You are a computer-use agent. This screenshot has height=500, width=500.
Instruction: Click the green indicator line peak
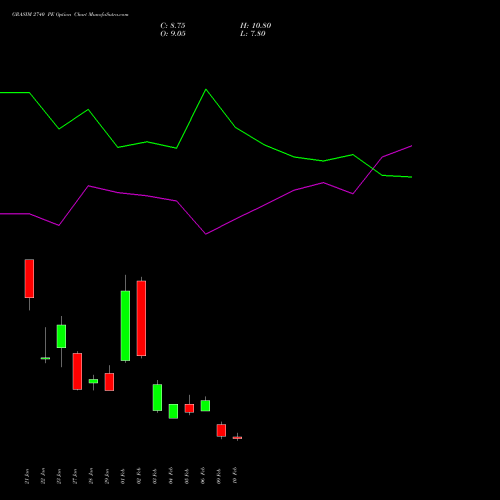coord(206,89)
